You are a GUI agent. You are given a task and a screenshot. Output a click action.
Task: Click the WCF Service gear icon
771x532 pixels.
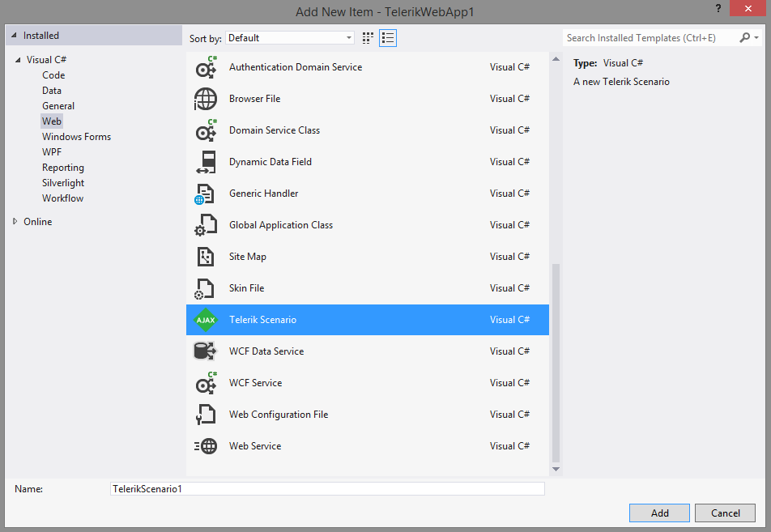(206, 383)
